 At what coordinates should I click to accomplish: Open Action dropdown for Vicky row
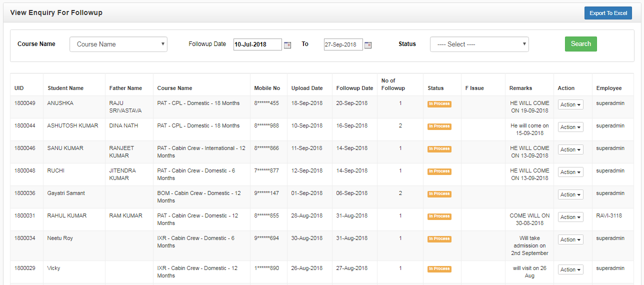(570, 269)
